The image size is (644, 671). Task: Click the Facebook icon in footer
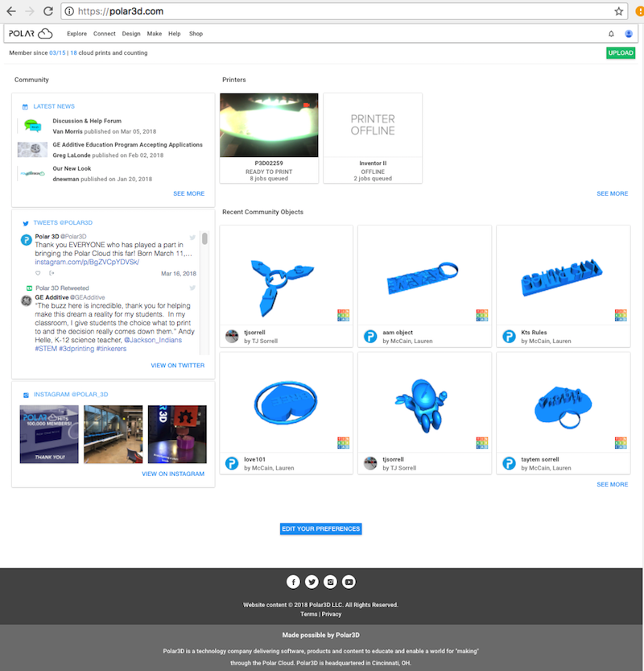pos(293,582)
